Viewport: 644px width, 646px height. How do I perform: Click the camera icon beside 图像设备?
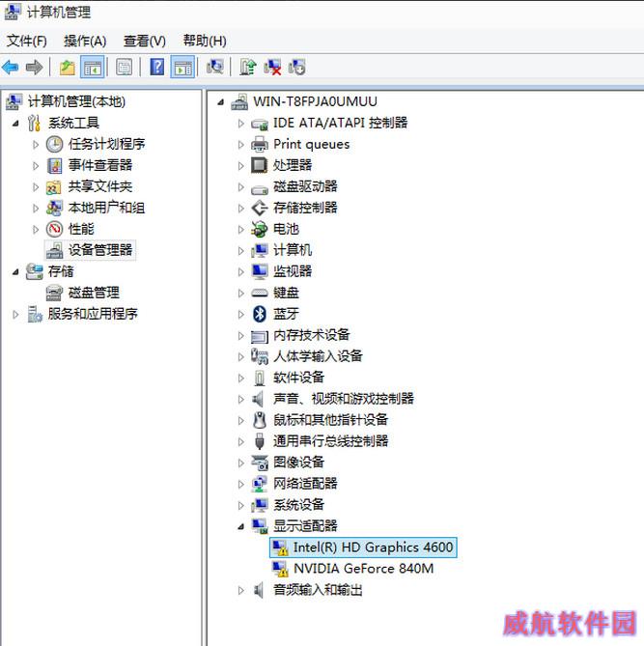pos(260,463)
